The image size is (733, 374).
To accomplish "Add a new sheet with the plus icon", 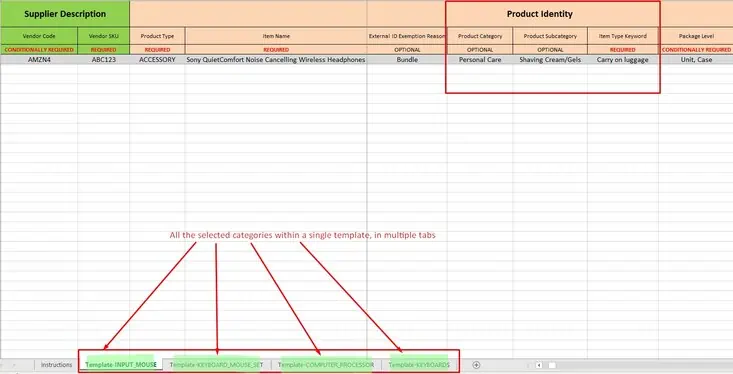I will click(476, 365).
